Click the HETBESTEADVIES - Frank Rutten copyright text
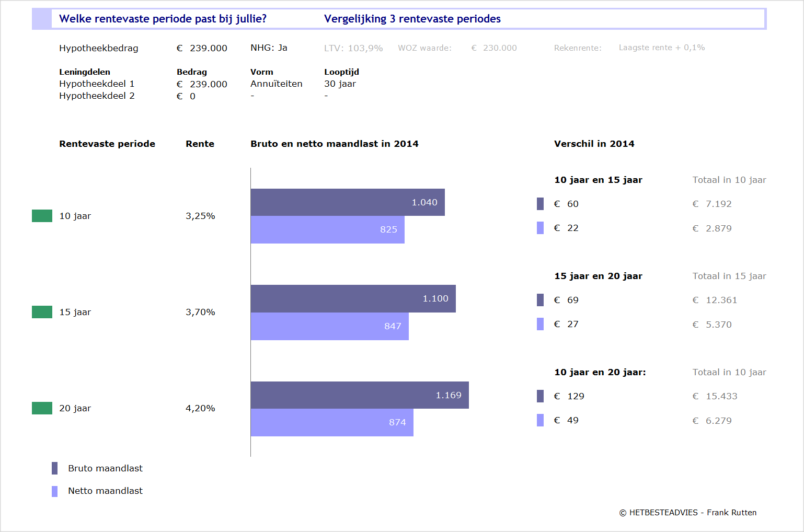Screen dimensions: 804x532 click(687, 513)
